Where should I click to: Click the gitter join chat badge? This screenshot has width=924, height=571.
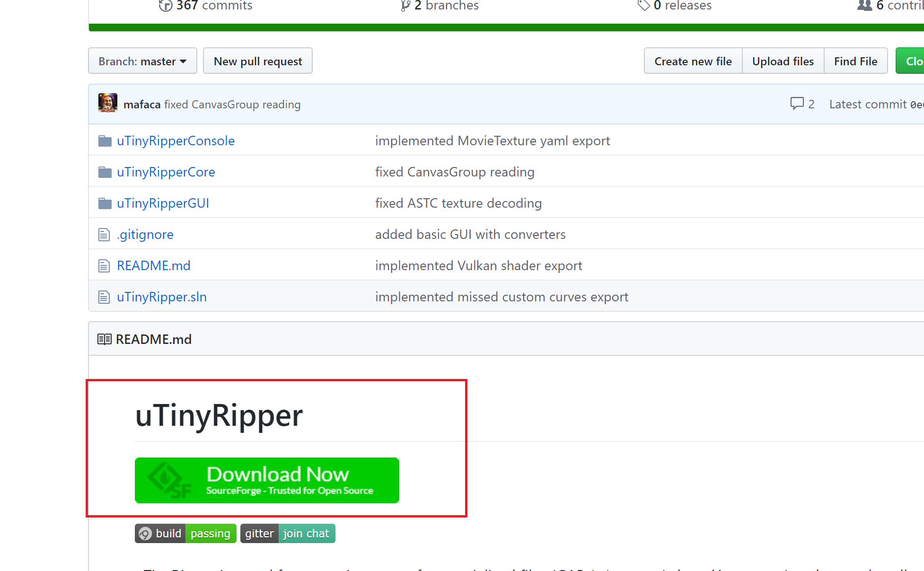coord(288,534)
